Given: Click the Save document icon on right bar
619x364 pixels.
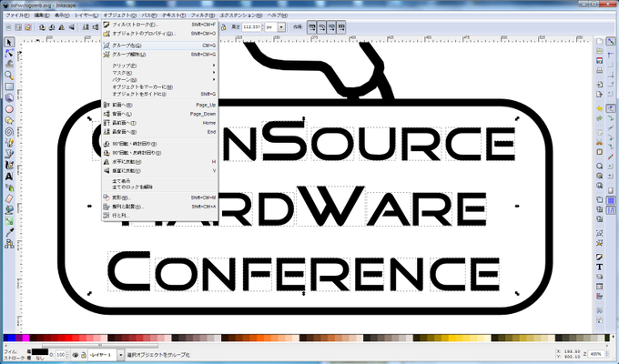Looking at the screenshot, I should tap(599, 60).
